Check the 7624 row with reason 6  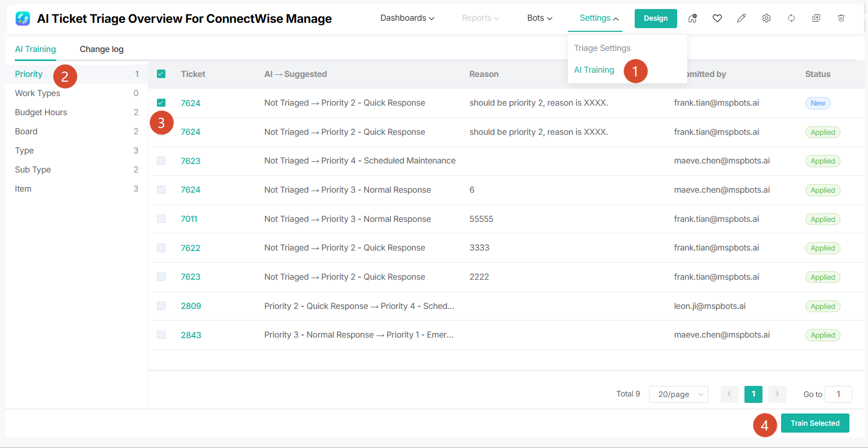[x=161, y=189]
